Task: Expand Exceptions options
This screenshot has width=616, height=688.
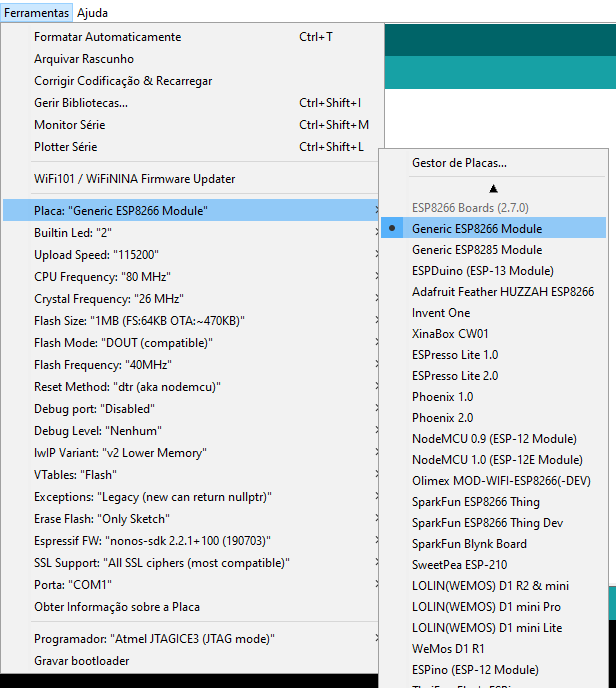Action: click(191, 497)
